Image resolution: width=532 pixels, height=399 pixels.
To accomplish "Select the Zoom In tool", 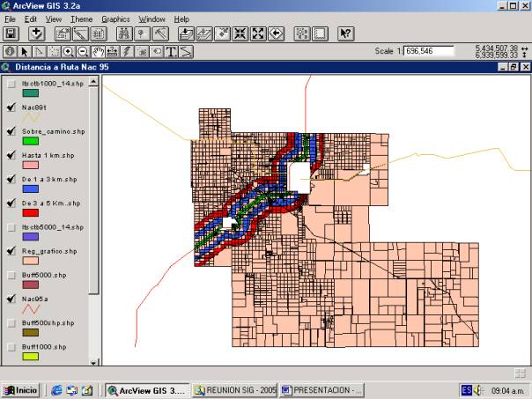I will (68, 51).
